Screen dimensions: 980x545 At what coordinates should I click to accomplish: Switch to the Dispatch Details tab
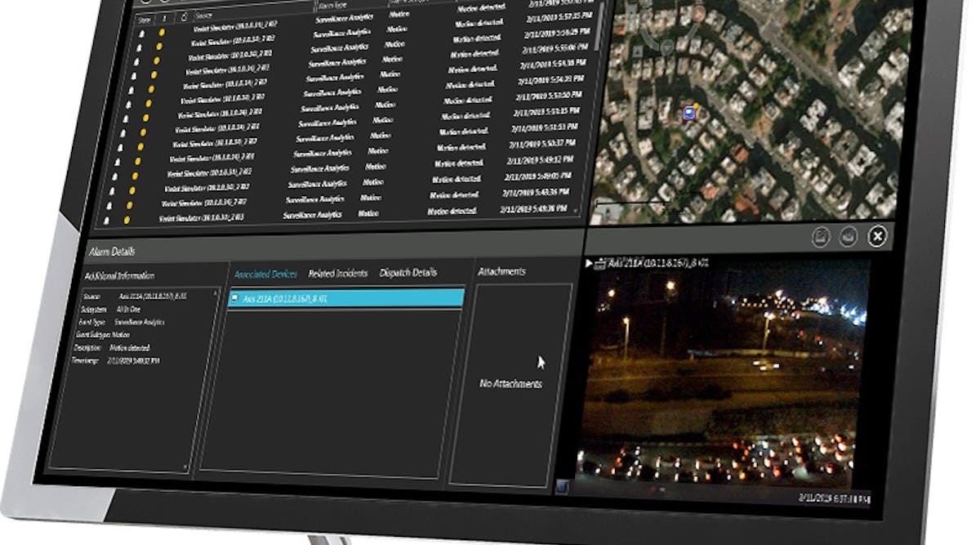click(408, 272)
